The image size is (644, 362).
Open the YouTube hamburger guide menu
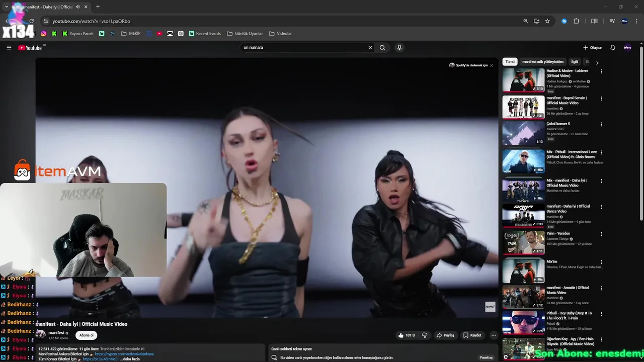[x=9, y=48]
